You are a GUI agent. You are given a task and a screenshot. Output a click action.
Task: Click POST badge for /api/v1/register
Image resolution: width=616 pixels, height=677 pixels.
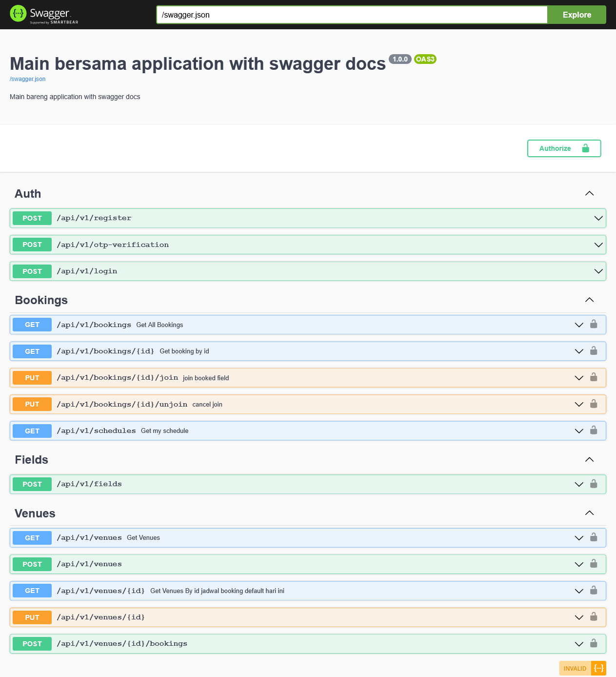32,218
